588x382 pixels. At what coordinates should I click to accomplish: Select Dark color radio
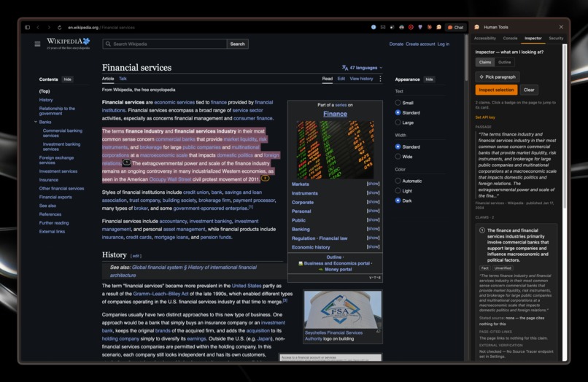398,200
